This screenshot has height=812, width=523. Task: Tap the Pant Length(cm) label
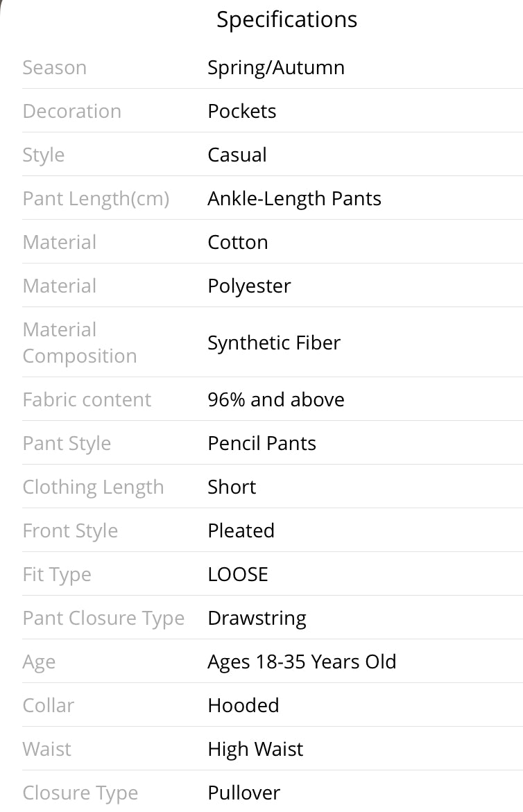[96, 199]
